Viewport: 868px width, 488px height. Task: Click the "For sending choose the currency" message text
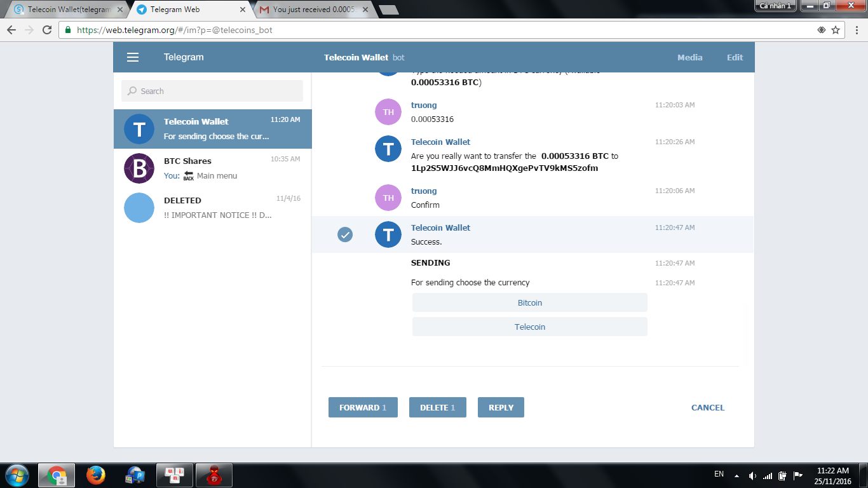coord(470,283)
